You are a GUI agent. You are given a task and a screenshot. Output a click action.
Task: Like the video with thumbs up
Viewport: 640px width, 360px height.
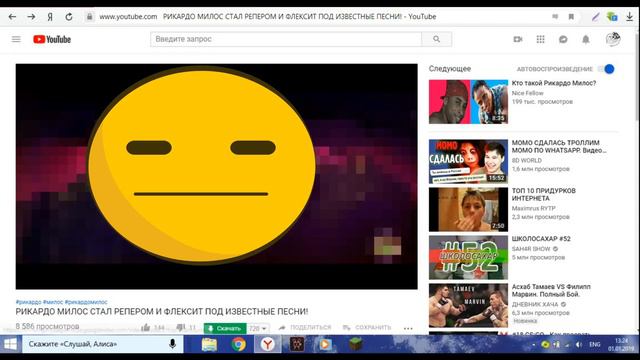(x=146, y=327)
